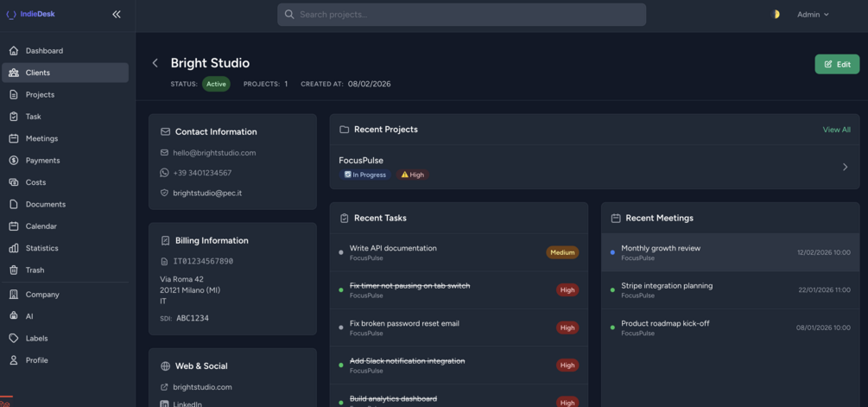The width and height of the screenshot is (868, 407).
Task: Open the brightstudio.com website link
Action: (x=202, y=387)
